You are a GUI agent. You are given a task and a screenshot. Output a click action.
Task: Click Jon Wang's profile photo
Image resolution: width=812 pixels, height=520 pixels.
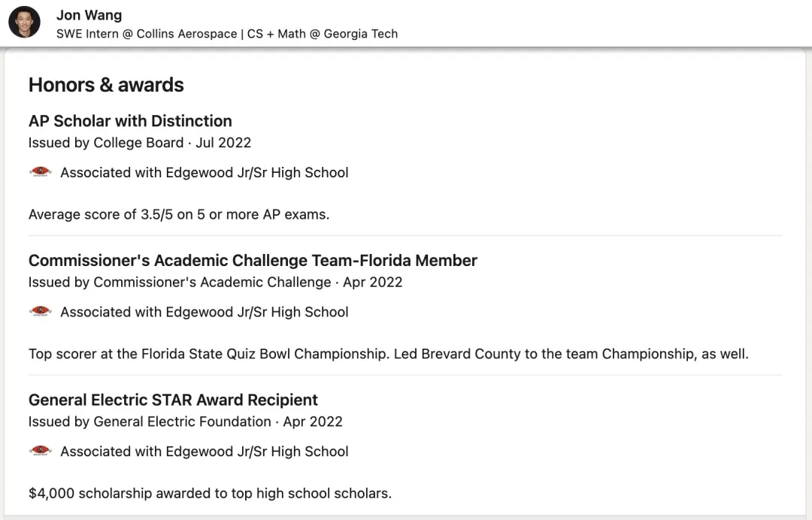coord(24,23)
